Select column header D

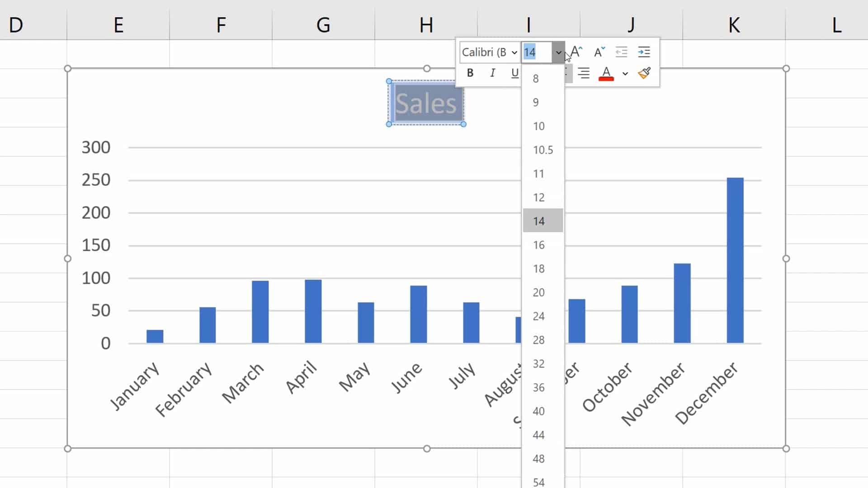pos(33,25)
